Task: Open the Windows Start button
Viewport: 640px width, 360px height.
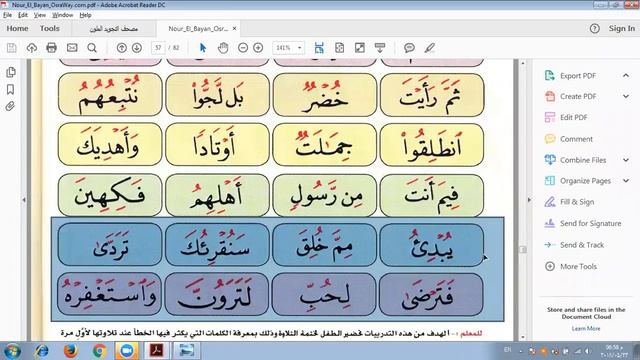Action: (11, 351)
